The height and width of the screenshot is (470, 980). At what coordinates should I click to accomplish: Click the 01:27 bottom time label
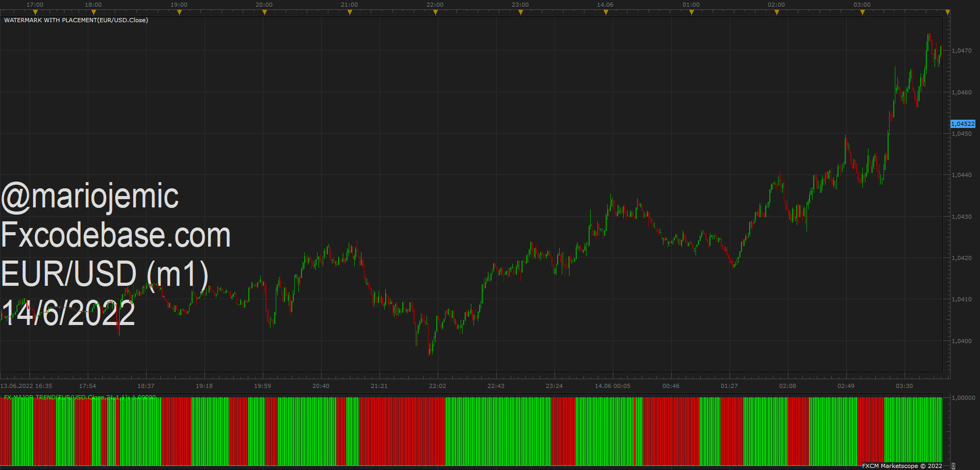[730, 386]
